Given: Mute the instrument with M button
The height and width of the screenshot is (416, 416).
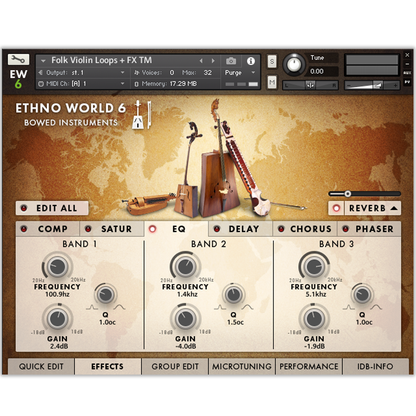Looking at the screenshot, I should click(x=272, y=82).
